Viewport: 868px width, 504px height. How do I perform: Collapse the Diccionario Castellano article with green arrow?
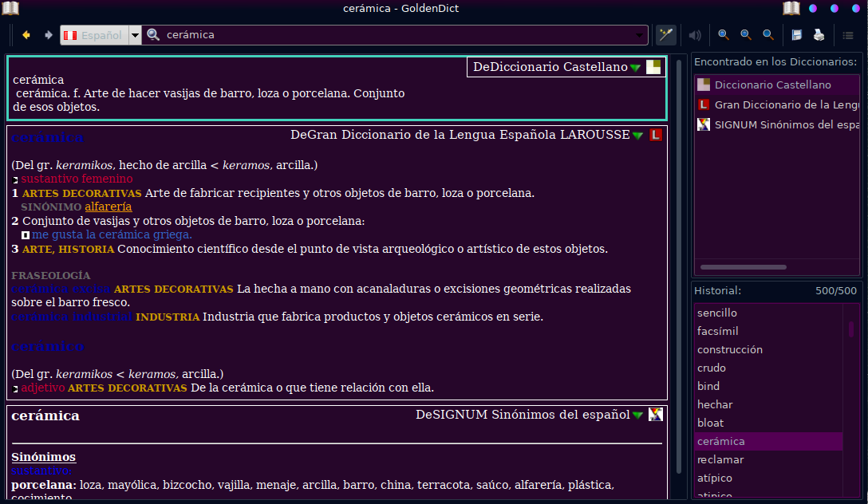[x=635, y=68]
